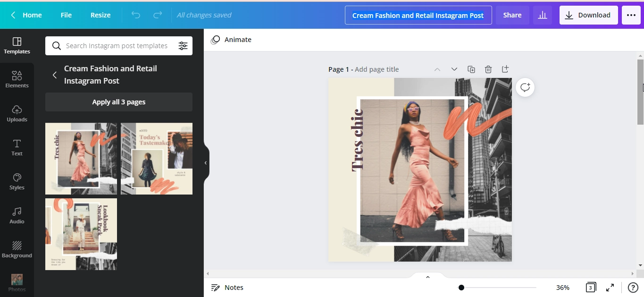Click the undo arrow icon
The width and height of the screenshot is (644, 297).
pos(136,15)
